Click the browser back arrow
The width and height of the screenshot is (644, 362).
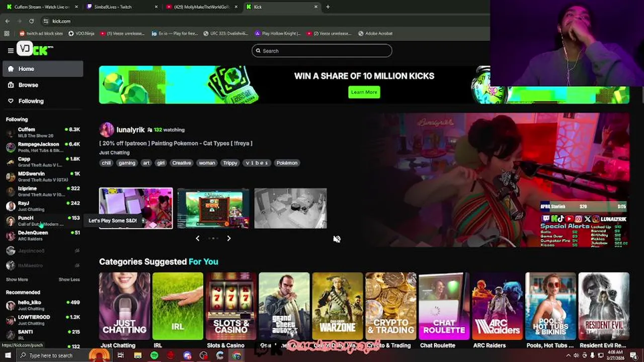coord(7,21)
